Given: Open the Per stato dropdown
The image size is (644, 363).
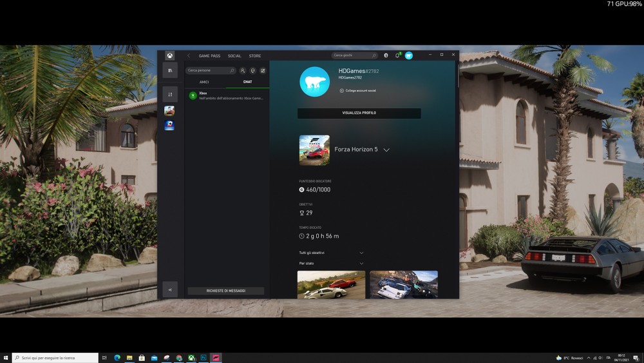Looking at the screenshot, I should coord(331,263).
